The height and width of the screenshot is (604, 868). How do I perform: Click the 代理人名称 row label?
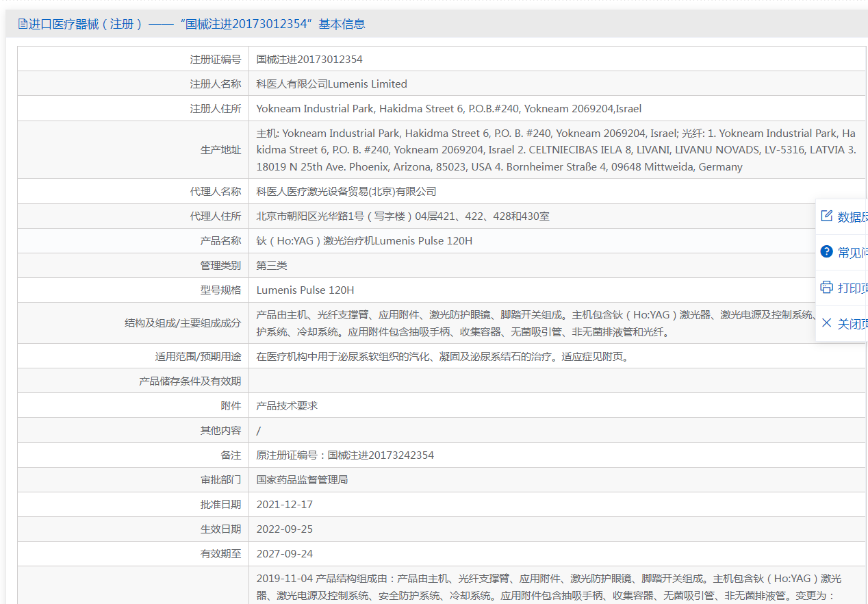tap(216, 192)
